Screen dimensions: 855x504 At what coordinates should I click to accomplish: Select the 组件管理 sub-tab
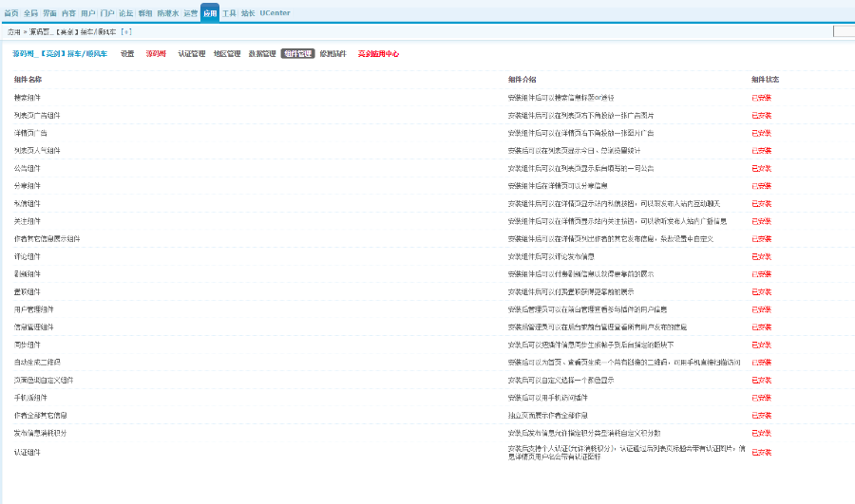point(297,54)
